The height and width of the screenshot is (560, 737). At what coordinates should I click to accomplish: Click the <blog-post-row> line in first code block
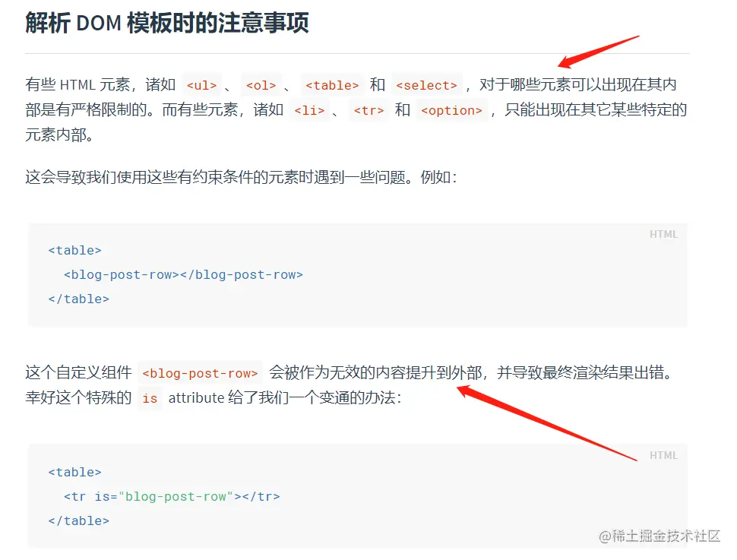point(183,274)
